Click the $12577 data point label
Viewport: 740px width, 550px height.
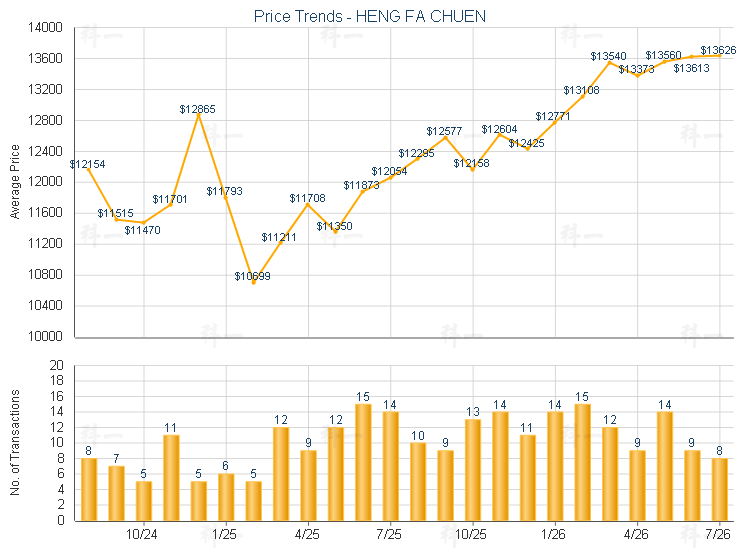click(x=444, y=131)
